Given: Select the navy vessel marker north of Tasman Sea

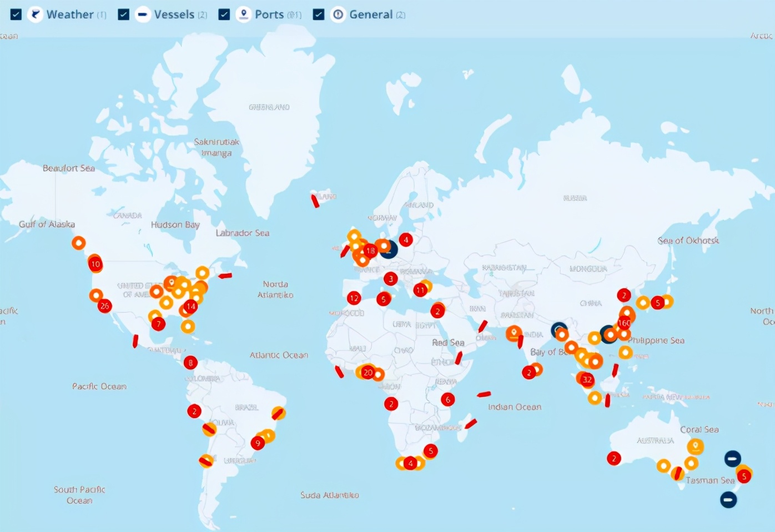Looking at the screenshot, I should pyautogui.click(x=732, y=459).
